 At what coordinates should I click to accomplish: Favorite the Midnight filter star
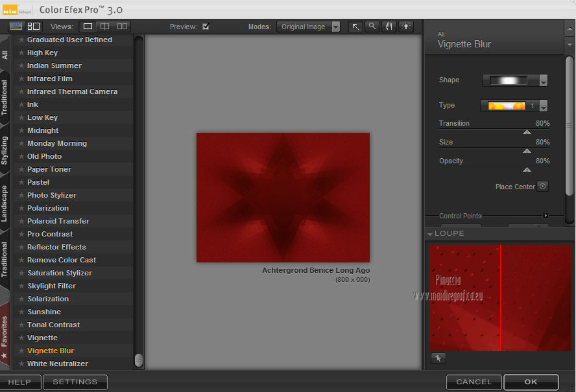click(21, 130)
